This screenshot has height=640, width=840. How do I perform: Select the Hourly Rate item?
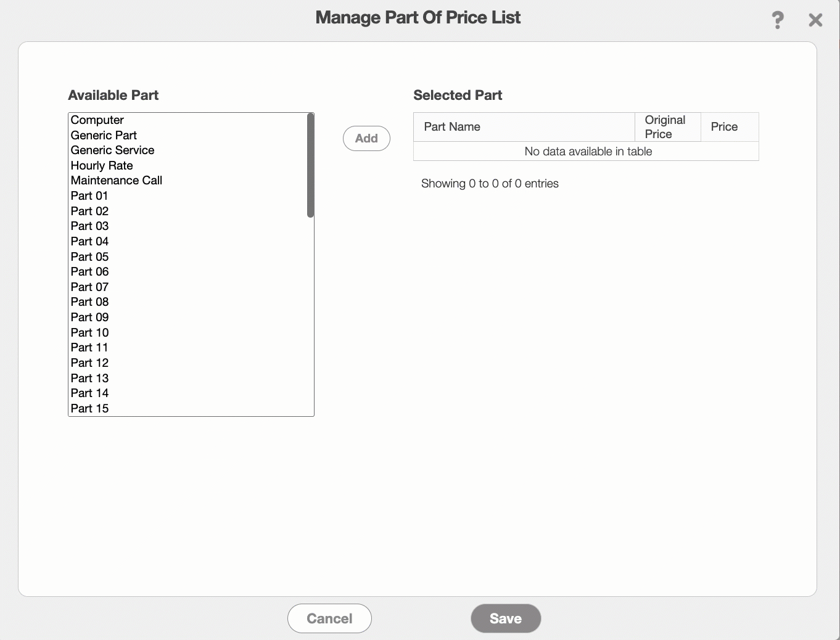point(102,165)
